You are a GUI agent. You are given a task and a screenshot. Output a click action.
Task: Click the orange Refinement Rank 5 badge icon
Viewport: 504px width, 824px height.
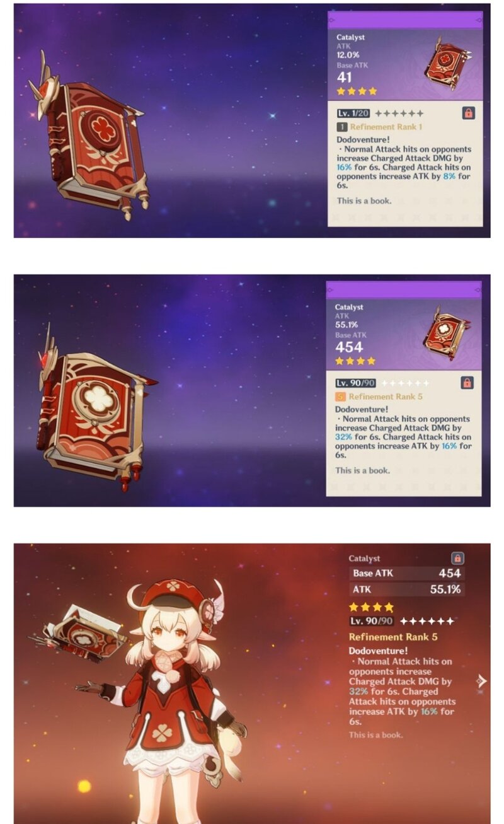click(x=340, y=397)
